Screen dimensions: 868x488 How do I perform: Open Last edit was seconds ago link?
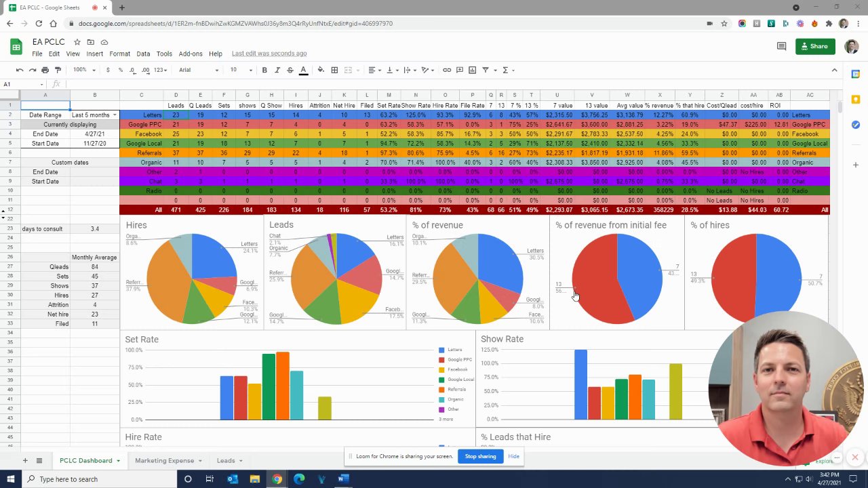coord(269,54)
